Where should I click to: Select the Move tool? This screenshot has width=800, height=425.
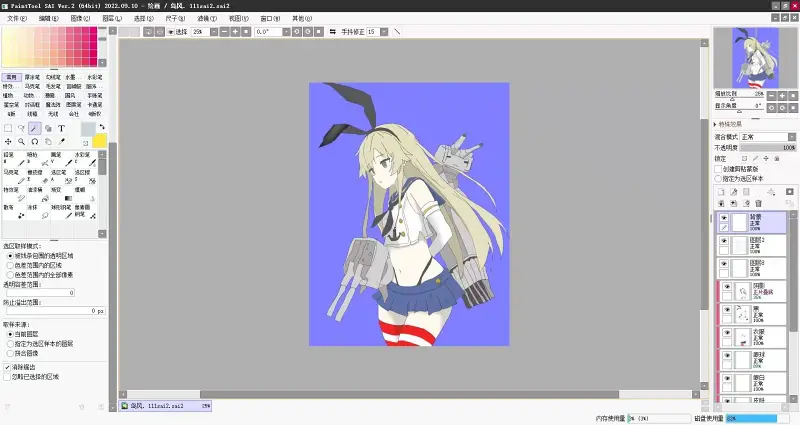pyautogui.click(x=8, y=141)
